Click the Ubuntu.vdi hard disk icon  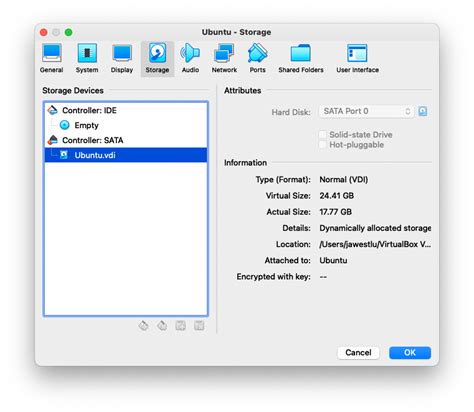tap(64, 155)
